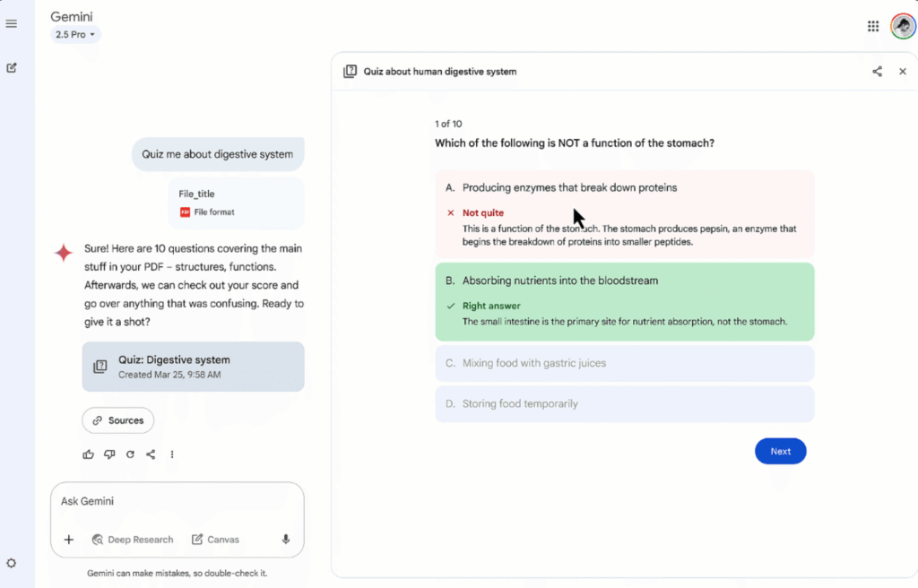
Task: Open the File_title attachment chip
Action: click(x=237, y=203)
